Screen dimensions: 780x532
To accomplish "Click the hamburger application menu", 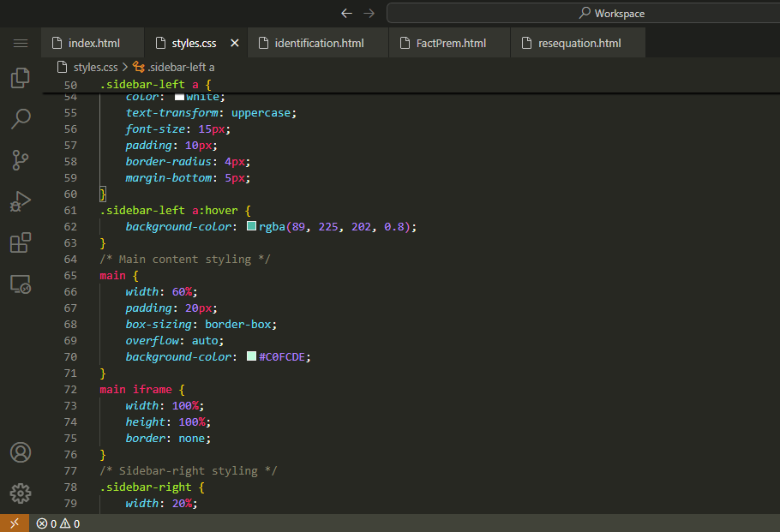I will 21,43.
